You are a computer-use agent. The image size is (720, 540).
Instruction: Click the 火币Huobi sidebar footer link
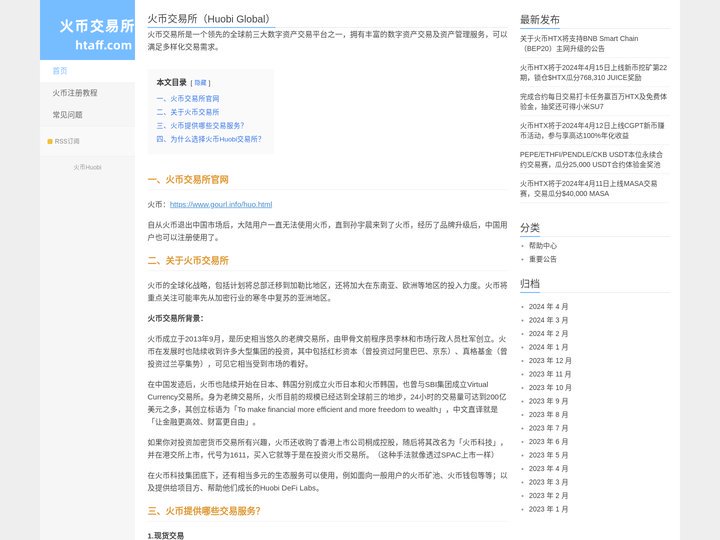point(87,167)
